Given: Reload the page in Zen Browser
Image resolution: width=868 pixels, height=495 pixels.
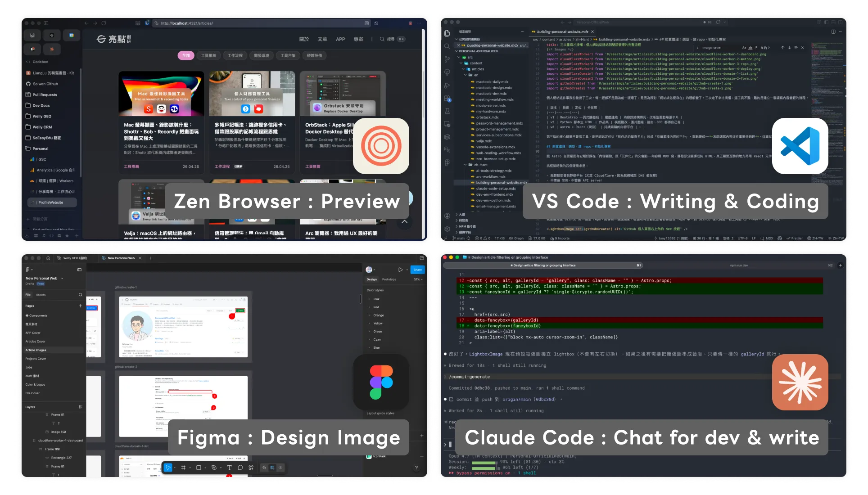Looking at the screenshot, I should 104,23.
